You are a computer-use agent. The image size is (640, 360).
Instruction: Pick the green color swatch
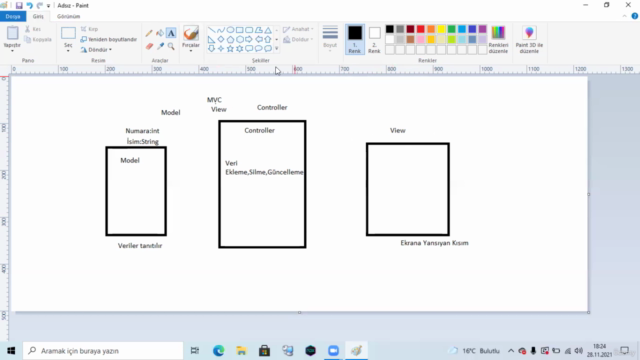pyautogui.click(x=451, y=29)
